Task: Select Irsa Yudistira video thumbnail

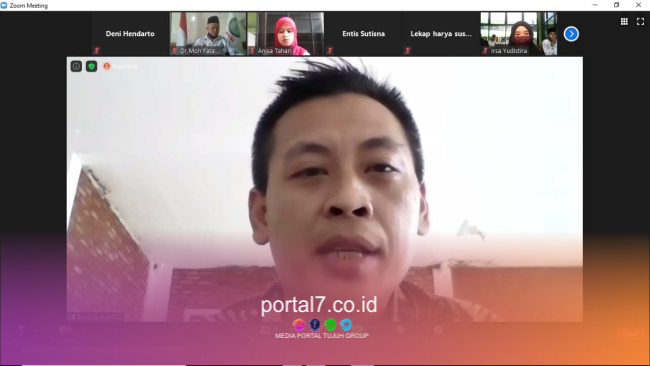Action: (519, 34)
